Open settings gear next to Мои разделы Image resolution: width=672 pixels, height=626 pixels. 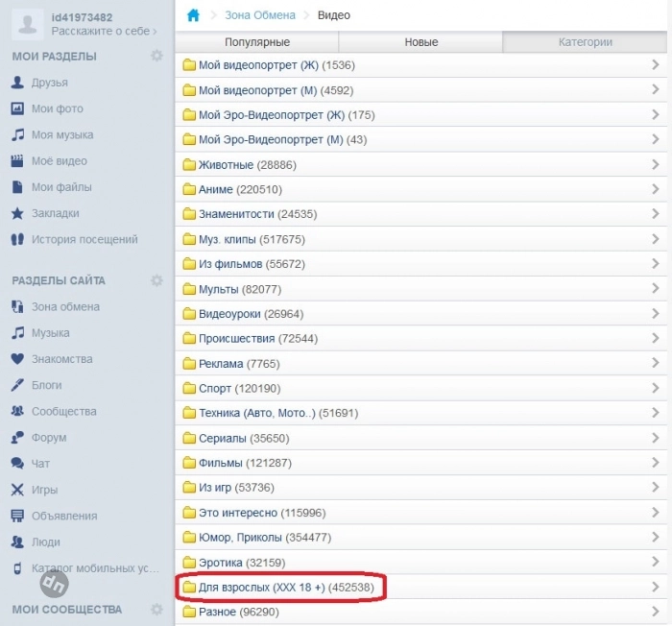(x=156, y=57)
